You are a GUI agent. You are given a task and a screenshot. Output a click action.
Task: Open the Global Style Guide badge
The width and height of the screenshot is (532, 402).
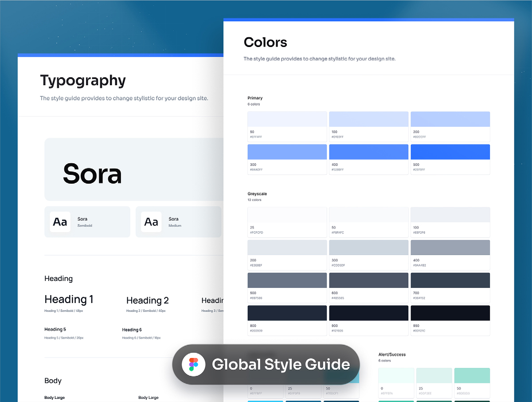click(x=266, y=364)
